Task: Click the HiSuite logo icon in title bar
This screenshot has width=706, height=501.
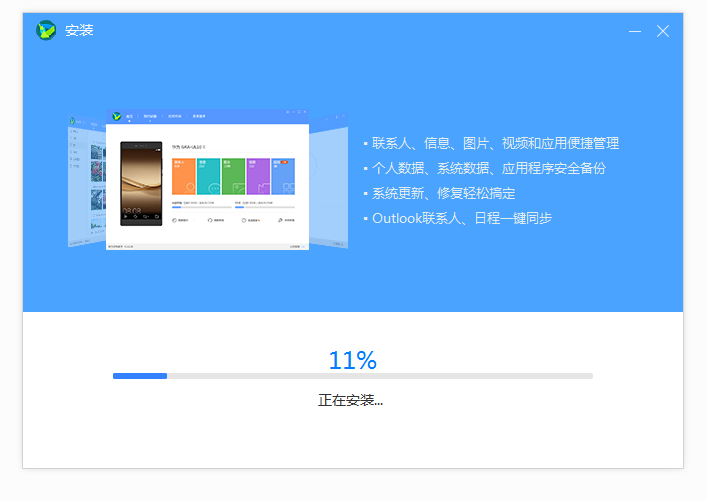Action: [46, 30]
